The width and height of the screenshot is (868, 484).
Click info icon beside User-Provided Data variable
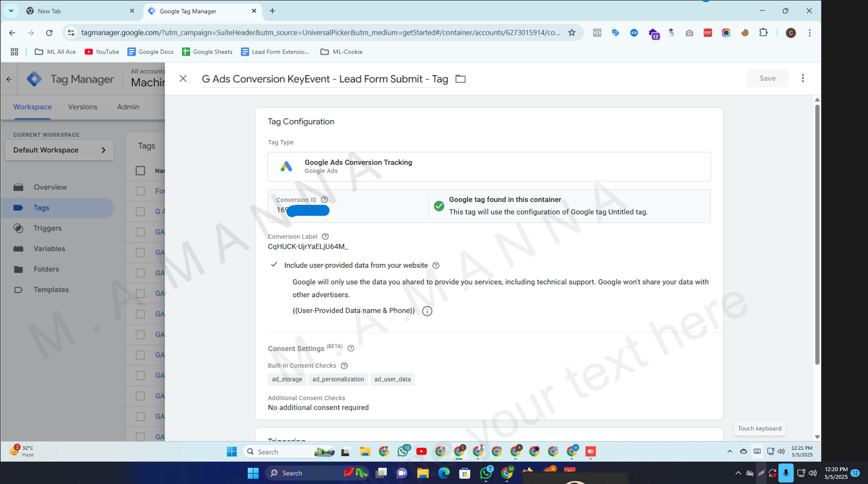coord(427,311)
